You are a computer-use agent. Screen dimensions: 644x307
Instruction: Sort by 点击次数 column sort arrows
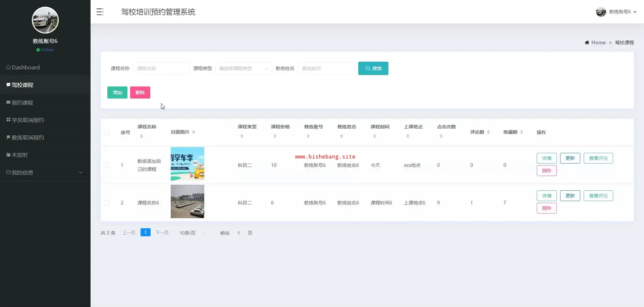coord(441,136)
